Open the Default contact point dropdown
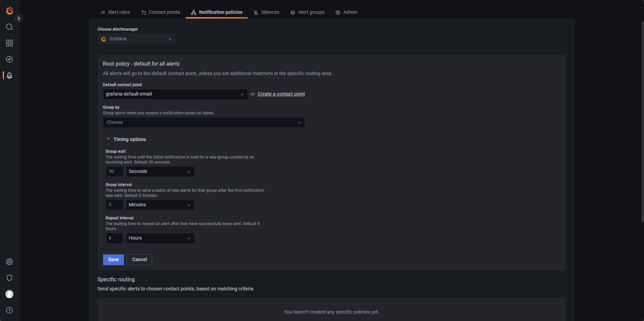The width and height of the screenshot is (644, 321). 175,94
